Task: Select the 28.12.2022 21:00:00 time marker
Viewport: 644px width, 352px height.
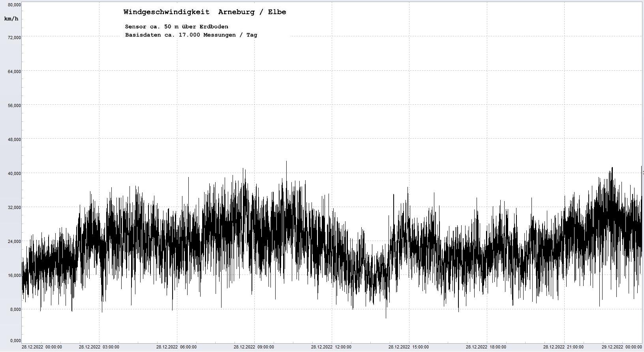Action: [x=563, y=347]
